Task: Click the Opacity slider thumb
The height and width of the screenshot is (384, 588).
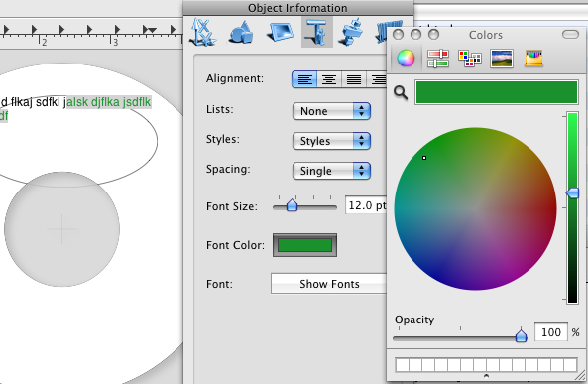Action: (521, 335)
